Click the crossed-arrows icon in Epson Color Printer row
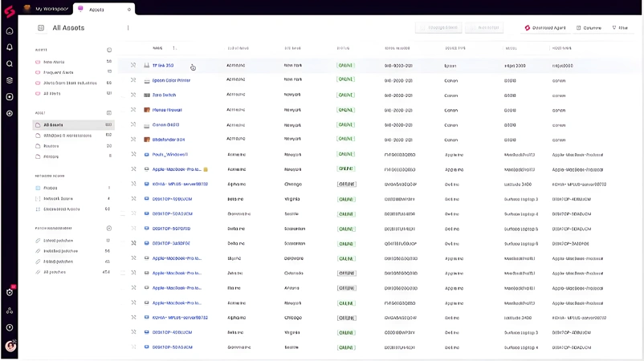Image resolution: width=644 pixels, height=361 pixels. (x=133, y=80)
